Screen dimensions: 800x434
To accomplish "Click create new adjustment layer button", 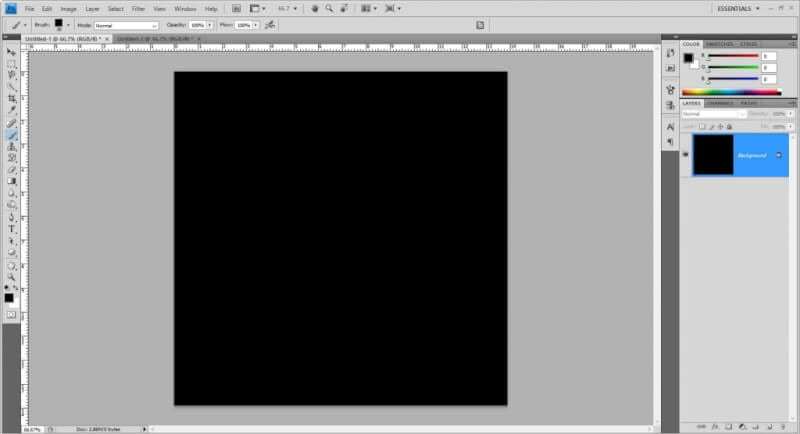I will point(742,427).
